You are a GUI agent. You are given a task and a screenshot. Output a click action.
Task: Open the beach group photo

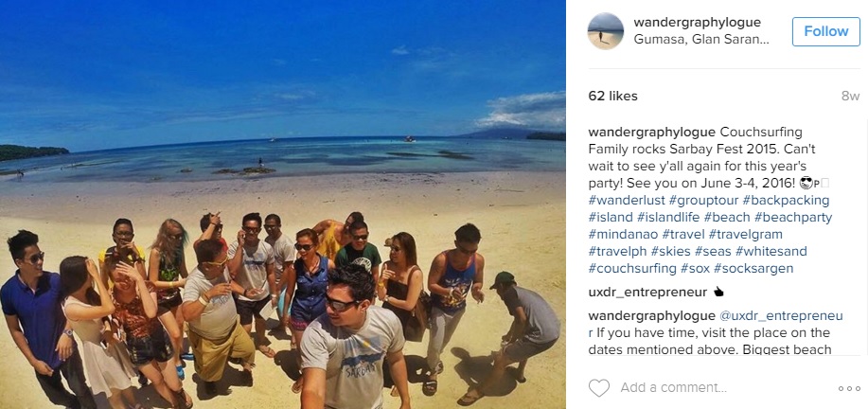(x=283, y=204)
